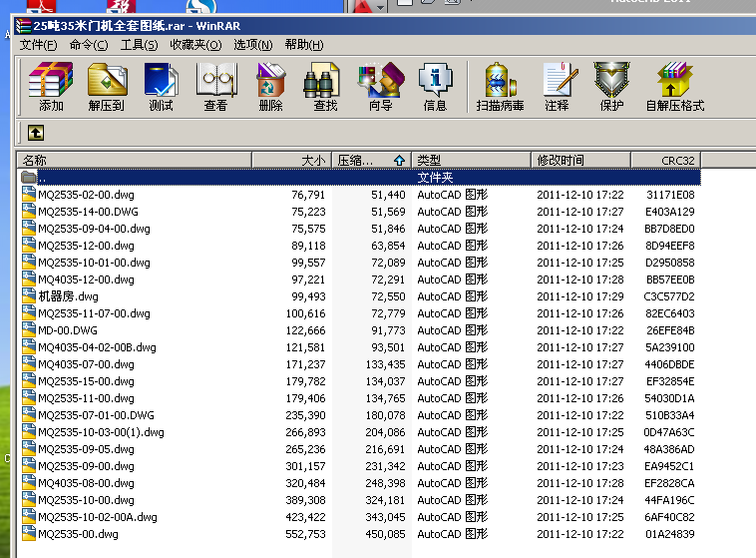Screen dimensions: 756x558
Task: Select file MD-00.DWG
Action: coord(361,330)
